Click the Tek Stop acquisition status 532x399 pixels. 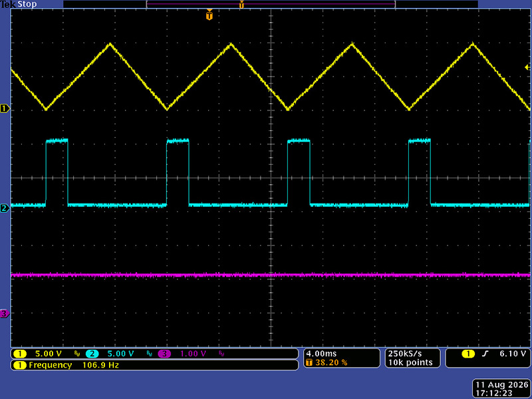click(19, 4)
